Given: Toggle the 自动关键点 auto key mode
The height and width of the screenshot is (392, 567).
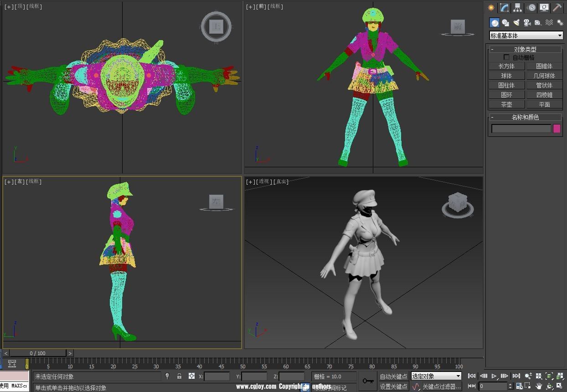Looking at the screenshot, I should 393,377.
